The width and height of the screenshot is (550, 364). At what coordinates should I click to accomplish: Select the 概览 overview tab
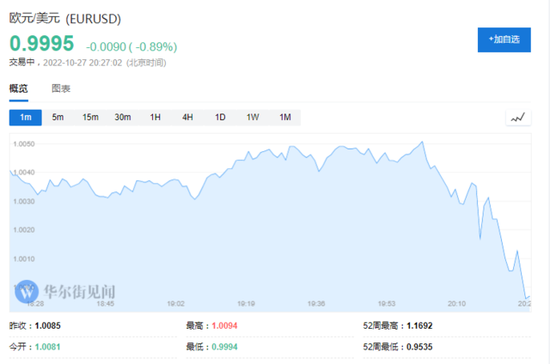[x=19, y=88]
